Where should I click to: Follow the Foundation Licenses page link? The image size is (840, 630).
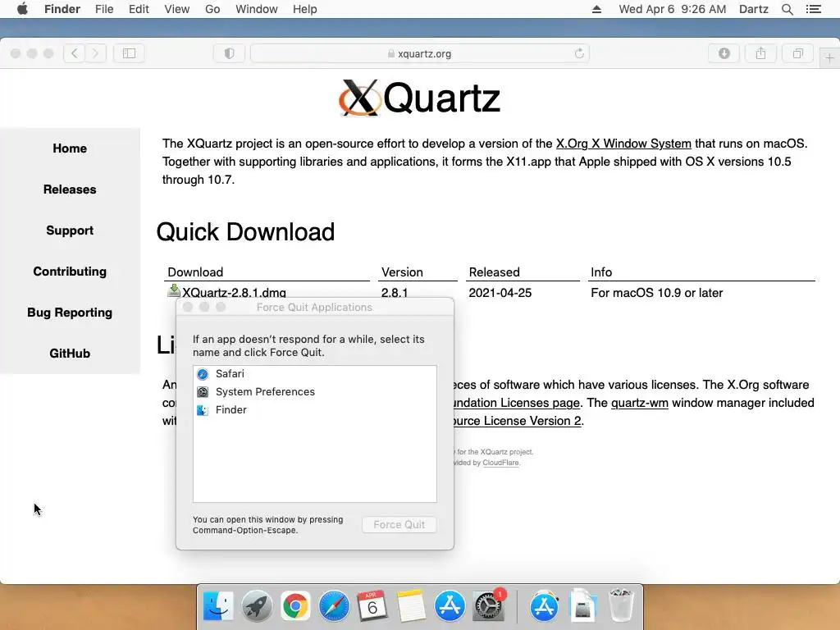point(517,403)
